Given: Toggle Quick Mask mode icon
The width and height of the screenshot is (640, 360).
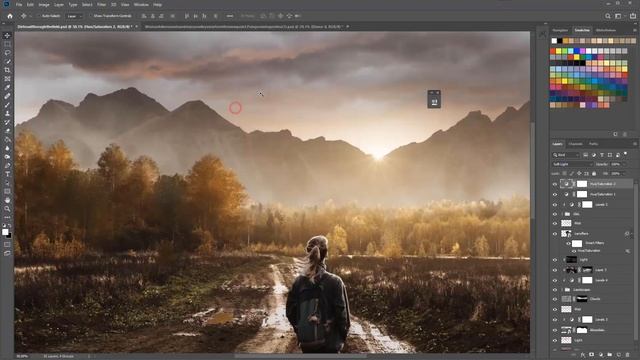Looking at the screenshot, I should (7, 244).
